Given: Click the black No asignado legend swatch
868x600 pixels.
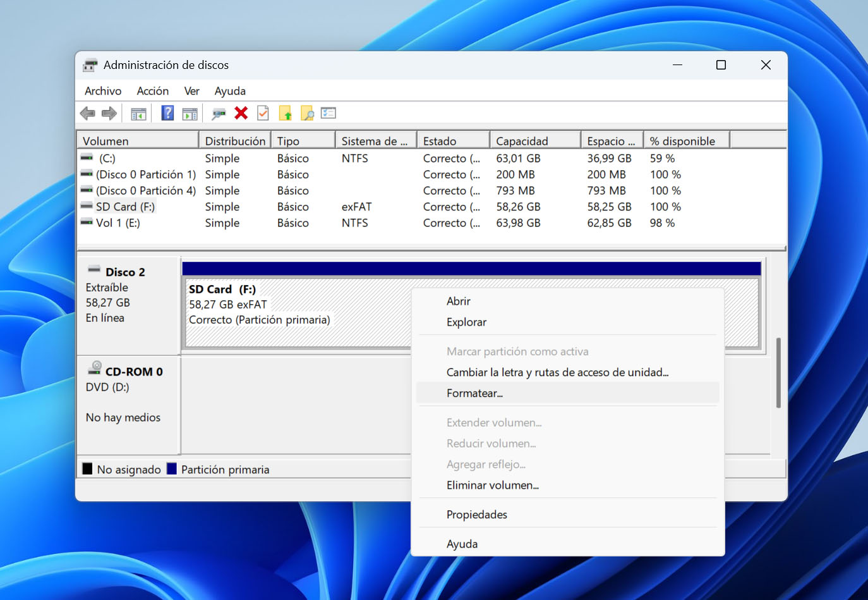Looking at the screenshot, I should pos(87,468).
